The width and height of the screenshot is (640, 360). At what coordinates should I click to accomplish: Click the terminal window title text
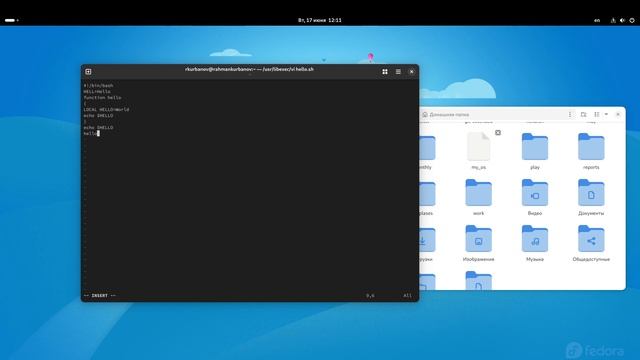pos(249,69)
